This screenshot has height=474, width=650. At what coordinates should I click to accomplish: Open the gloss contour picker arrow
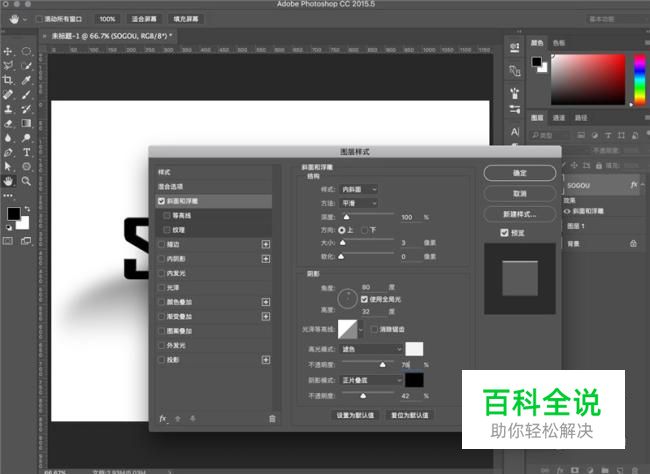(x=361, y=330)
